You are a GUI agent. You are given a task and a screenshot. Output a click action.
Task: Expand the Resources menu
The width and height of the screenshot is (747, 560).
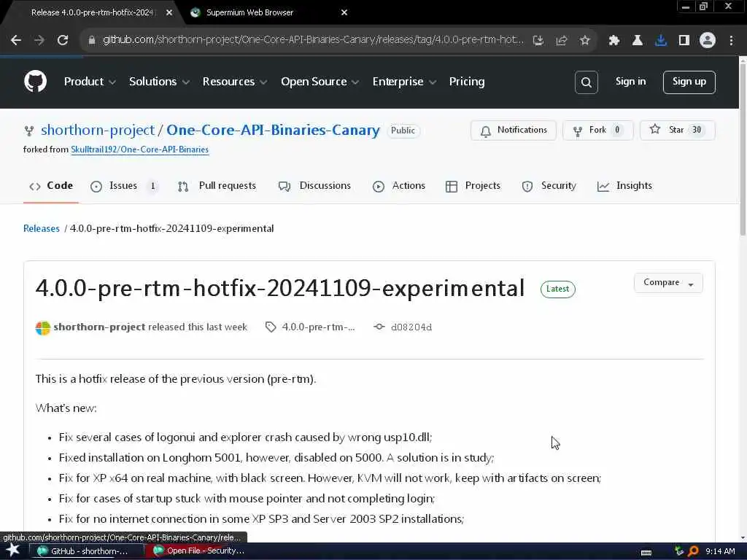pos(235,82)
